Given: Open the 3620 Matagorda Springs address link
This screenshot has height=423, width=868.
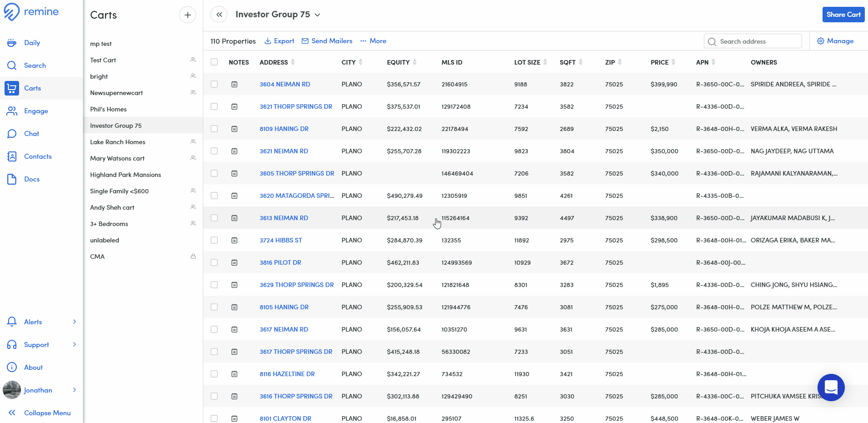Looking at the screenshot, I should click(297, 196).
